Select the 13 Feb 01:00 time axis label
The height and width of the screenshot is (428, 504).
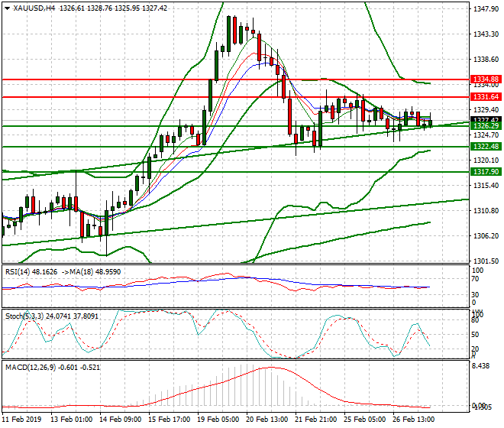point(71,420)
